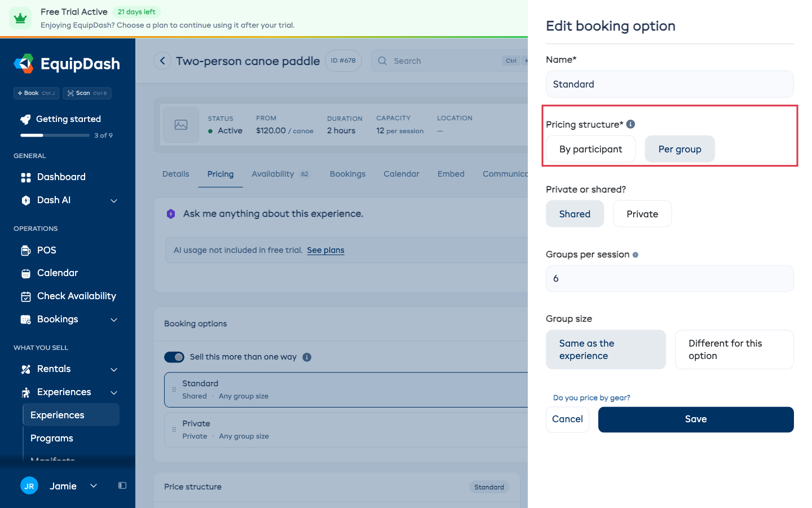Choose the Shared option
The image size is (812, 508).
coord(575,214)
